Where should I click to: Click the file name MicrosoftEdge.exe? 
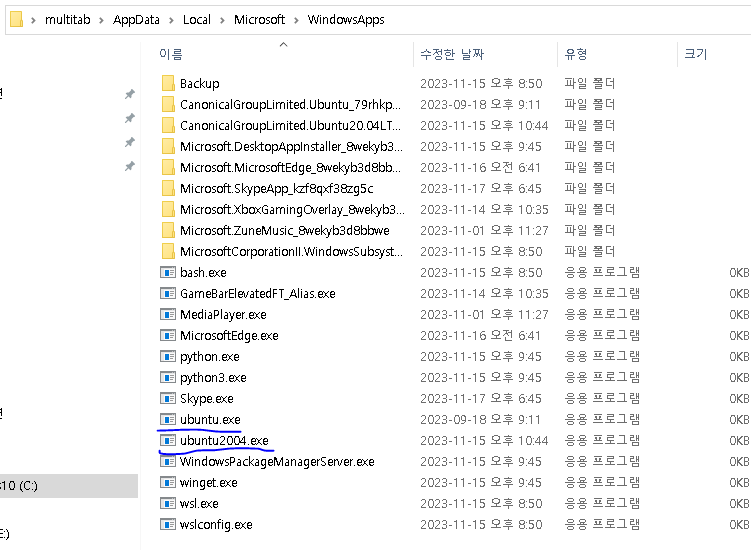coord(229,336)
